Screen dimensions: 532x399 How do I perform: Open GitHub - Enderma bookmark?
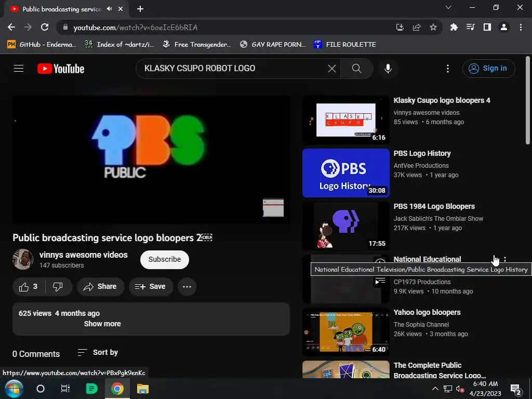(41, 45)
